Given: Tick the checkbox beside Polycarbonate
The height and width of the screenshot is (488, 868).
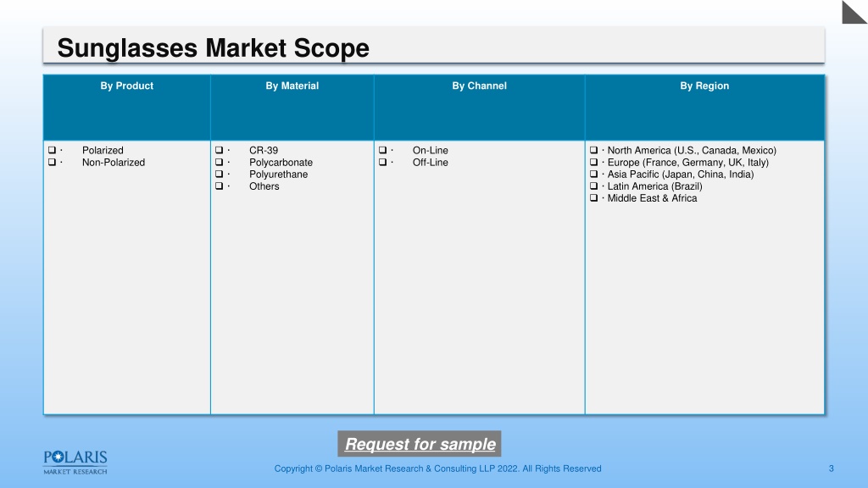Looking at the screenshot, I should pos(220,162).
